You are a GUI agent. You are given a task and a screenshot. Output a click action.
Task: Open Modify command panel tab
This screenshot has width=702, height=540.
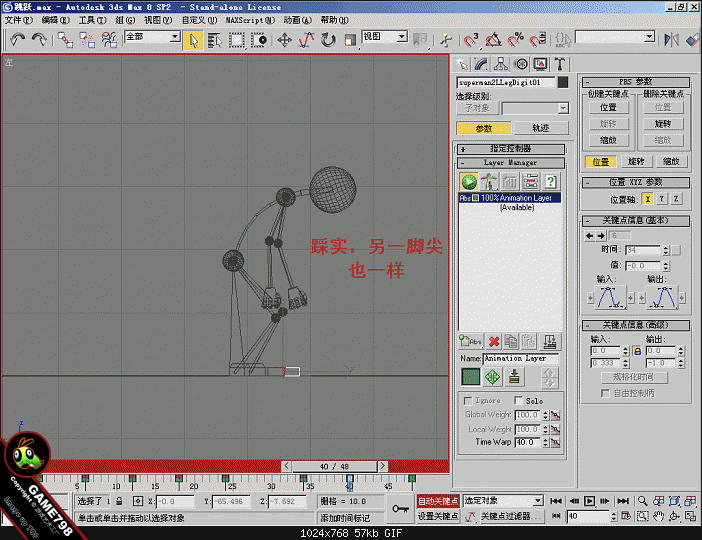(481, 64)
